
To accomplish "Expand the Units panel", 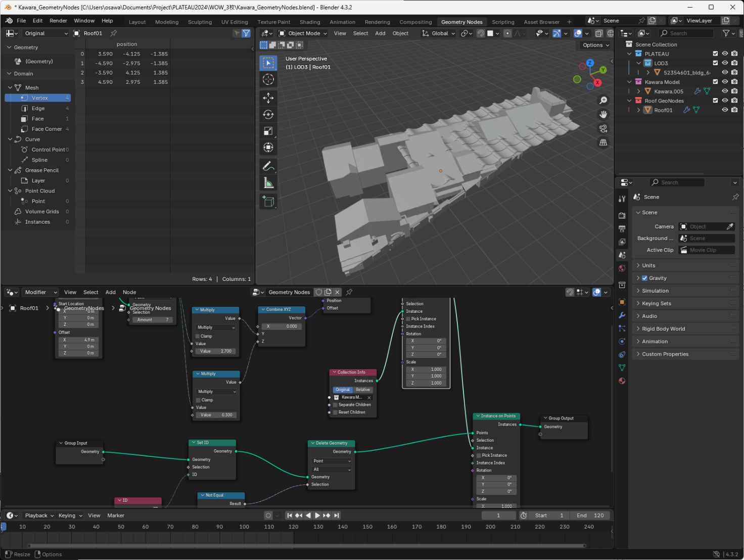I will click(685, 265).
